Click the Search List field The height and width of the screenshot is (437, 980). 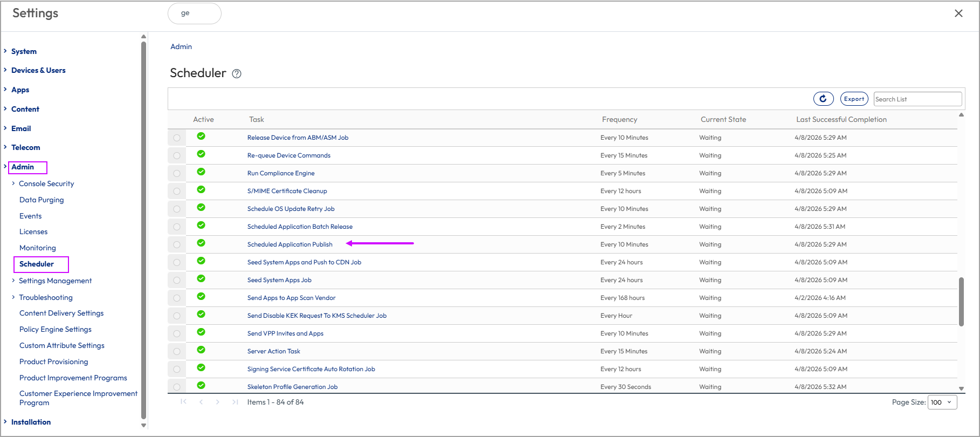point(917,99)
